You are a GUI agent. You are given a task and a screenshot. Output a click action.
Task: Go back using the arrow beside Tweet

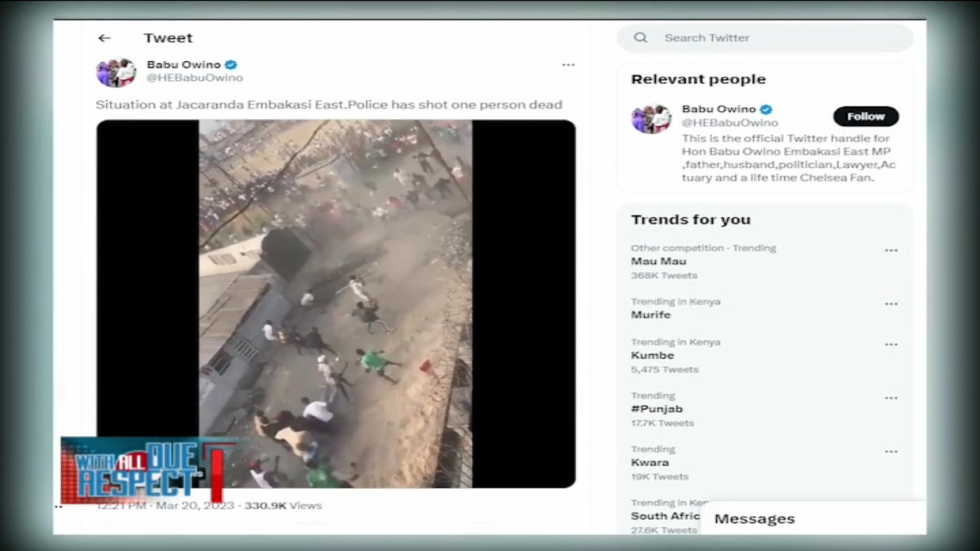[x=104, y=38]
